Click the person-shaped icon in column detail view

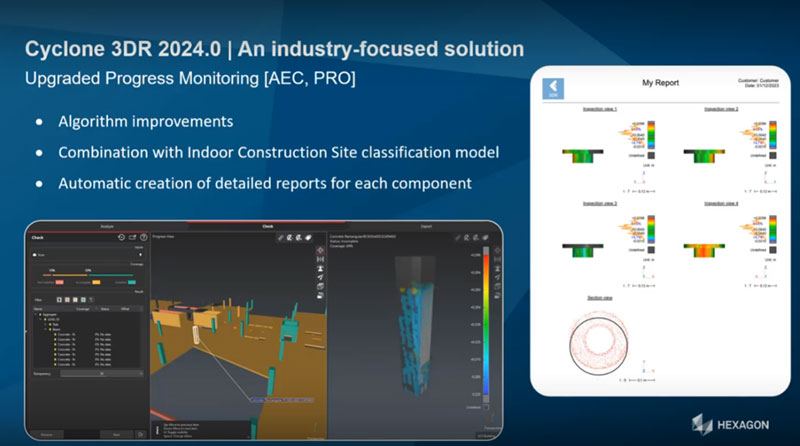[497, 268]
